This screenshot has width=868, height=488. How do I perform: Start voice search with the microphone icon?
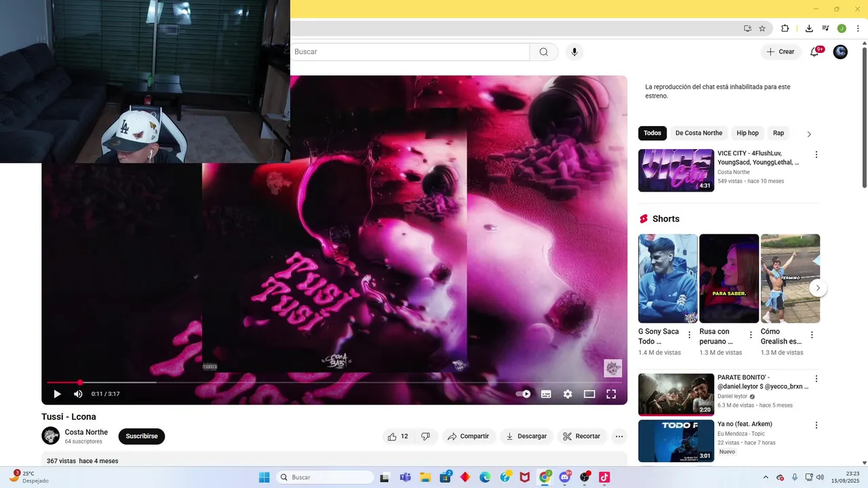[574, 52]
